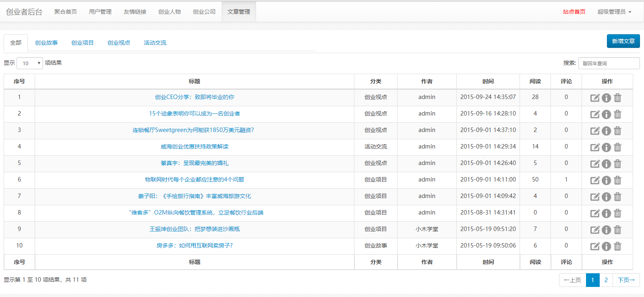The width and height of the screenshot is (644, 297).
Task: View info for article 创业CEO分享：致即将毕业的你
Action: pyautogui.click(x=607, y=98)
